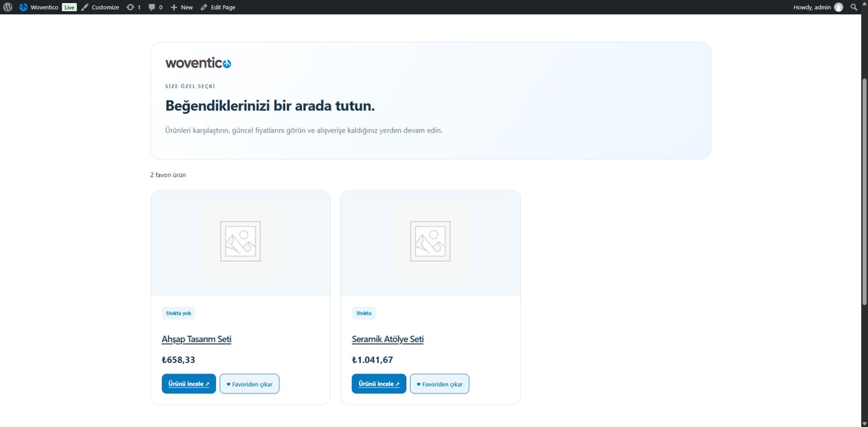
Task: Open the Customize theme link
Action: click(x=100, y=7)
